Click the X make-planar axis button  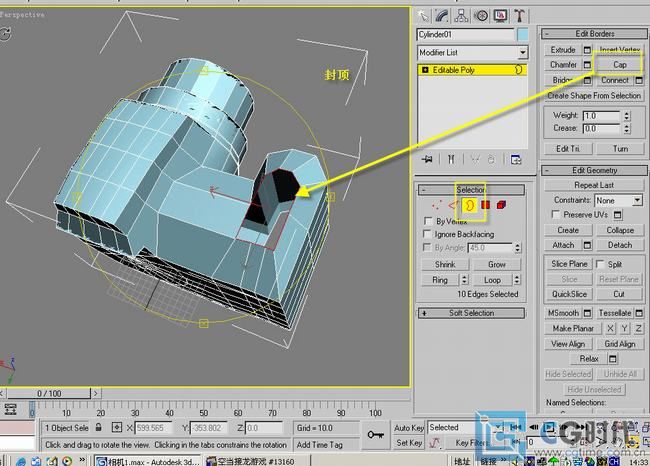(x=611, y=328)
